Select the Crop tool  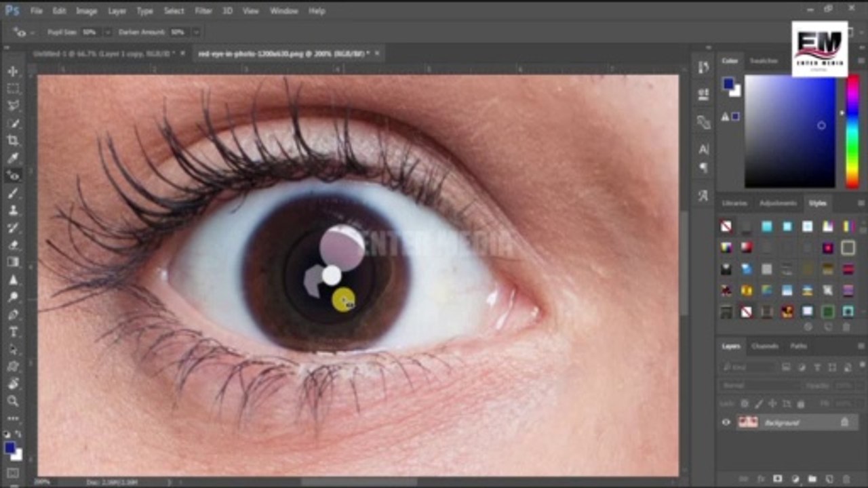13,140
